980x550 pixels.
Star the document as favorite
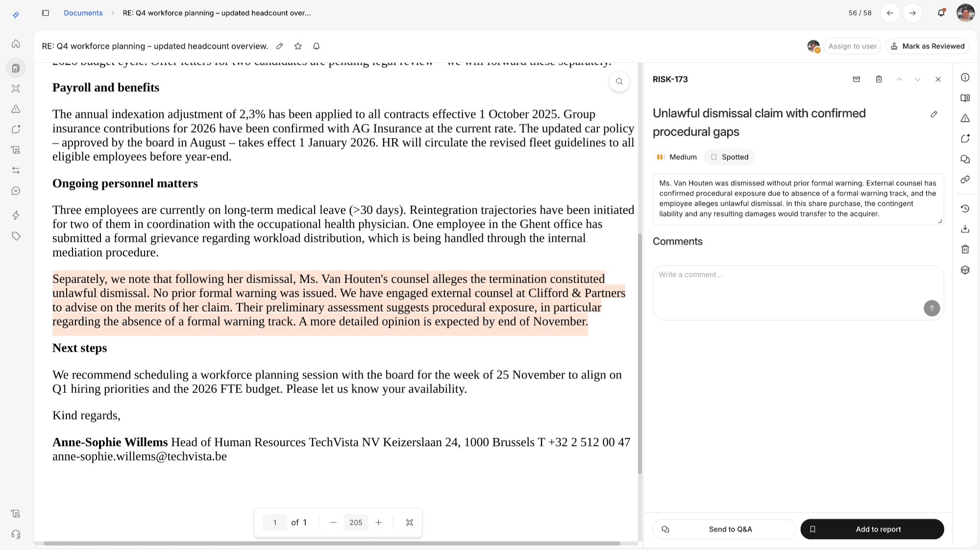pos(298,46)
